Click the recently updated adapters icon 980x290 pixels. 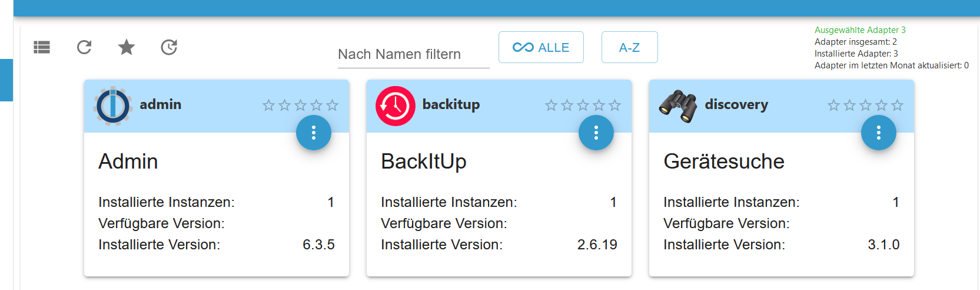point(169,47)
